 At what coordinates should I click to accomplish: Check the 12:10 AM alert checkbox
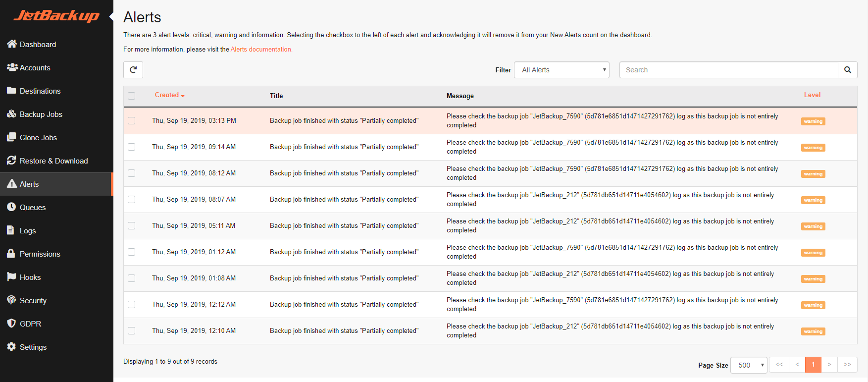point(131,330)
